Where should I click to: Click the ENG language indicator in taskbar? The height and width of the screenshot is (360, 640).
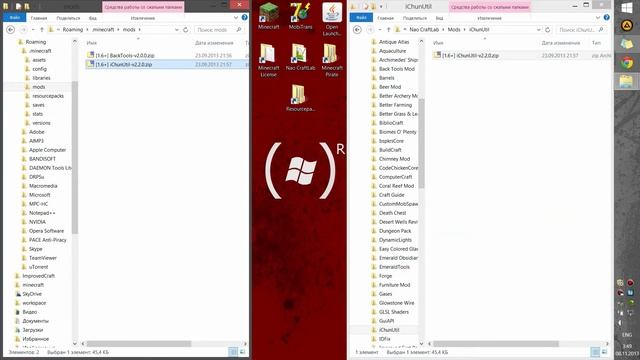[627, 335]
